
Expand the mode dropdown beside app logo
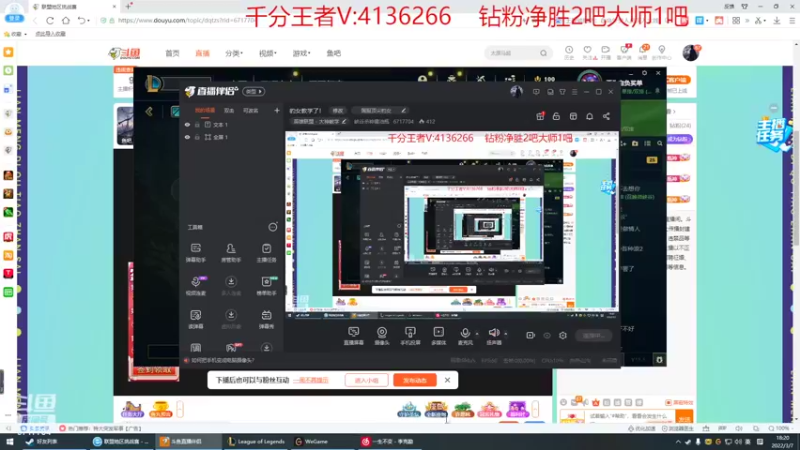pyautogui.click(x=254, y=92)
